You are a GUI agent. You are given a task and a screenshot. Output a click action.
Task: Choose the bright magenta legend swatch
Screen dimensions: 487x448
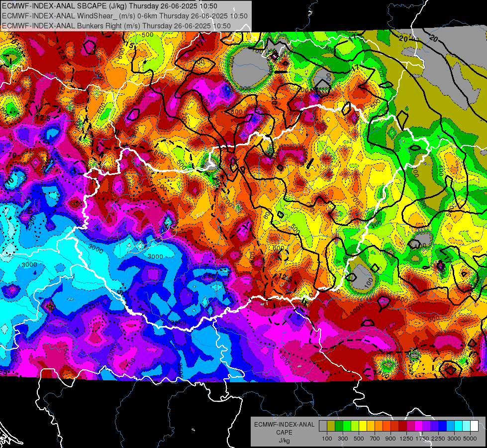(418, 426)
